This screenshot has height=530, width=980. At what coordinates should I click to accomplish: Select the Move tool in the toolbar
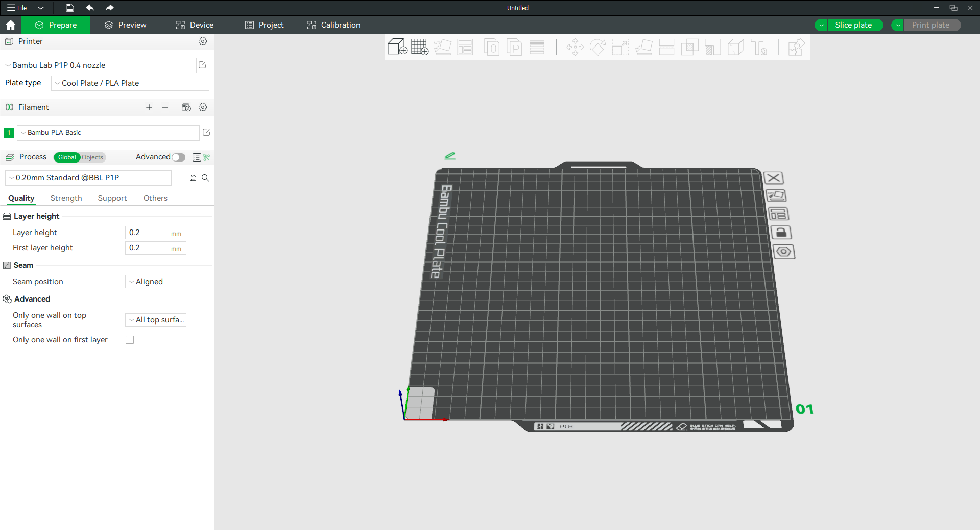point(575,47)
